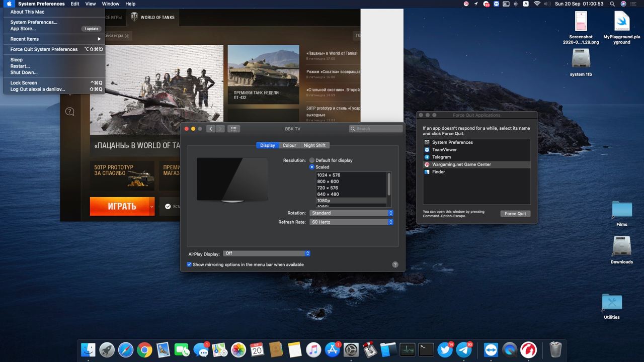Select Shut Down… menu item
Image resolution: width=644 pixels, height=362 pixels.
click(x=54, y=72)
